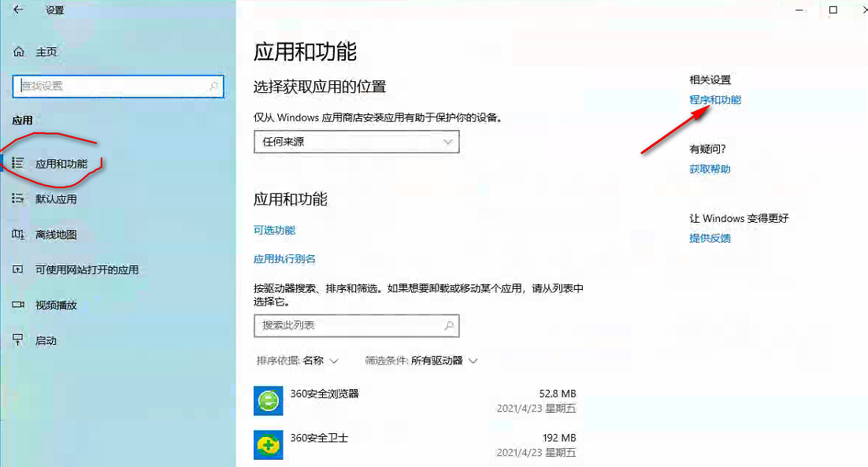Screen dimensions: 868x467
Task: Open the 任何来源 source dropdown
Action: (357, 142)
